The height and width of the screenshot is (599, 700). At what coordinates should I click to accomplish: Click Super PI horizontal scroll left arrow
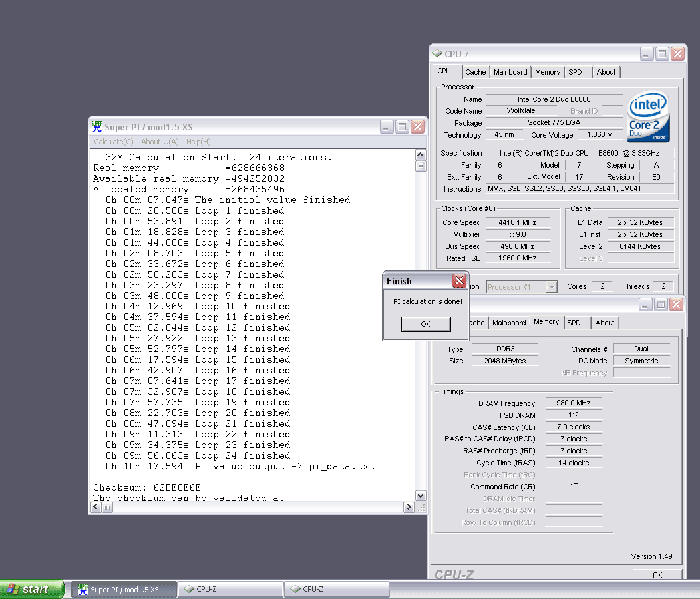pyautogui.click(x=96, y=507)
